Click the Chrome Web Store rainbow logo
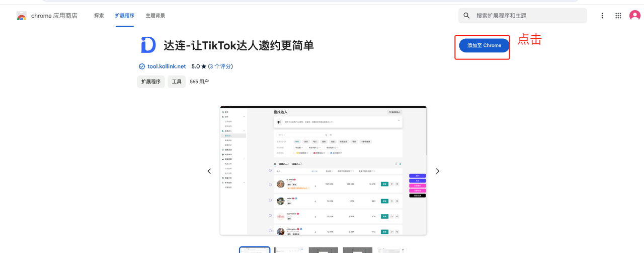Viewport: 644px width, 253px height. [x=21, y=16]
